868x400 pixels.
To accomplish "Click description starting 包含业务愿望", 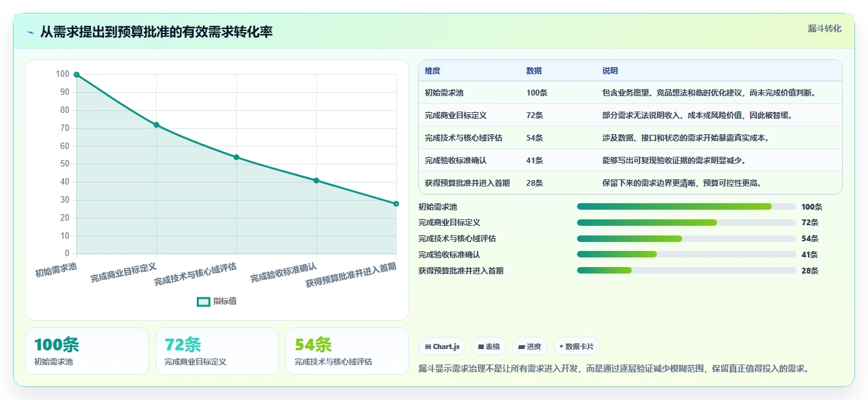I will [x=710, y=92].
